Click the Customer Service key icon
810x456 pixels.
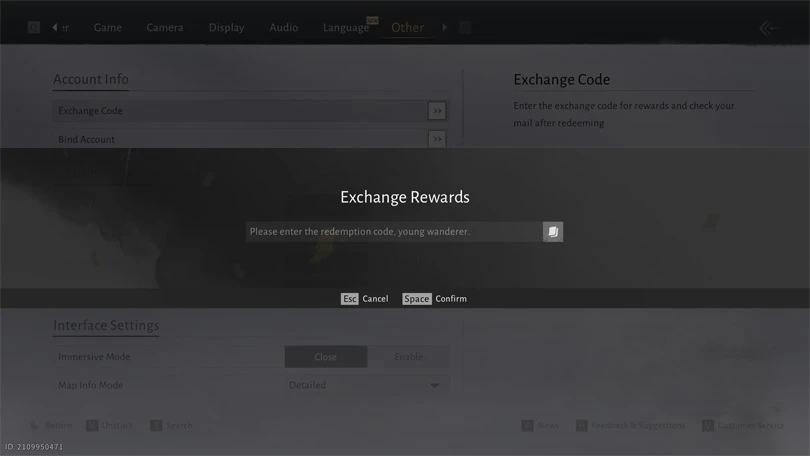pyautogui.click(x=708, y=426)
